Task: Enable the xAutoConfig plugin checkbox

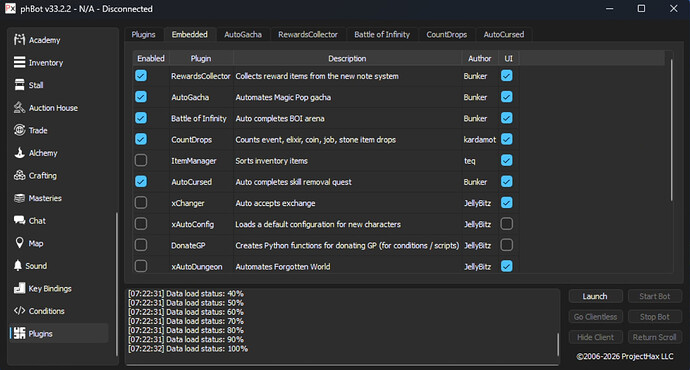Action: click(141, 223)
